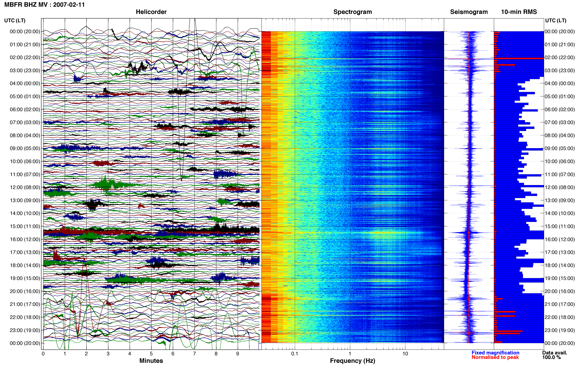Click the right time label '22:00 (18:00)'
This screenshot has height=368, width=588.
click(560, 317)
